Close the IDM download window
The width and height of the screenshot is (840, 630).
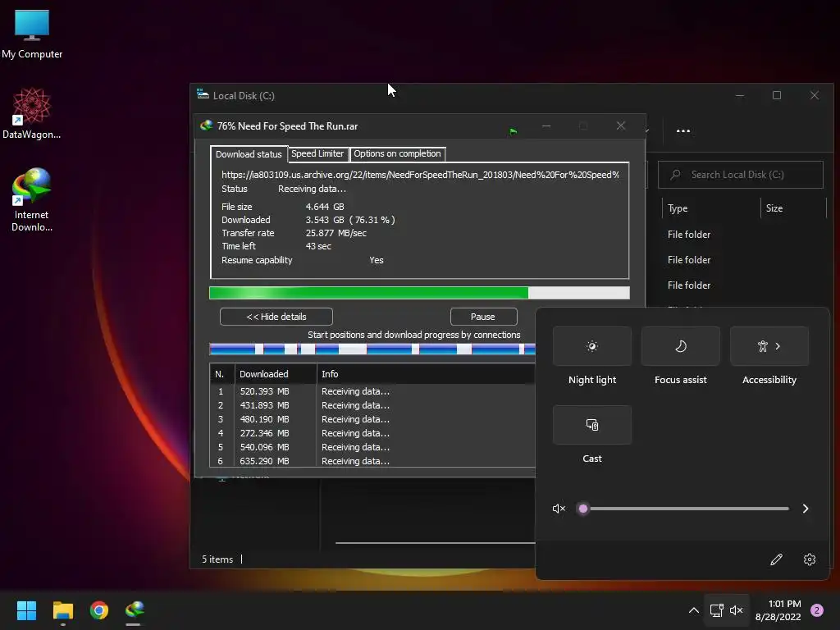tap(621, 126)
